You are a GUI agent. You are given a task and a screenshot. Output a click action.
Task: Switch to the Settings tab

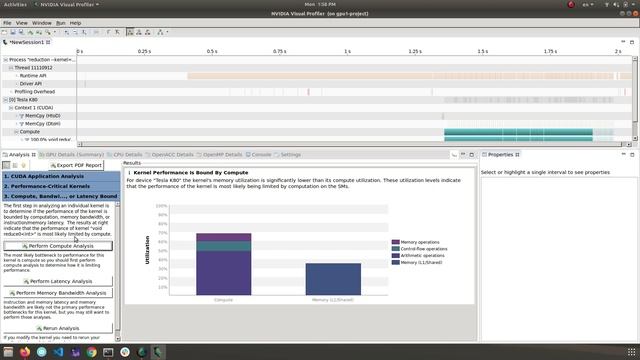[288, 155]
